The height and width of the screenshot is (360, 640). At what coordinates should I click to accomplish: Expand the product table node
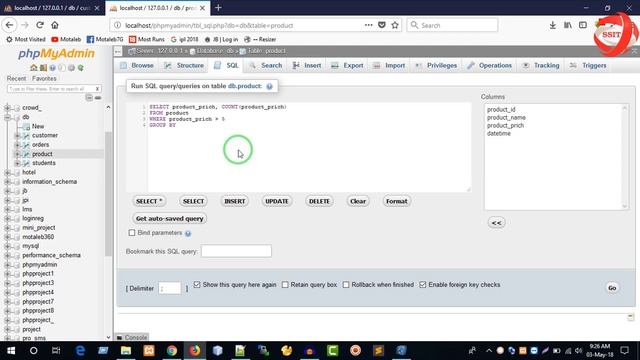pos(17,154)
